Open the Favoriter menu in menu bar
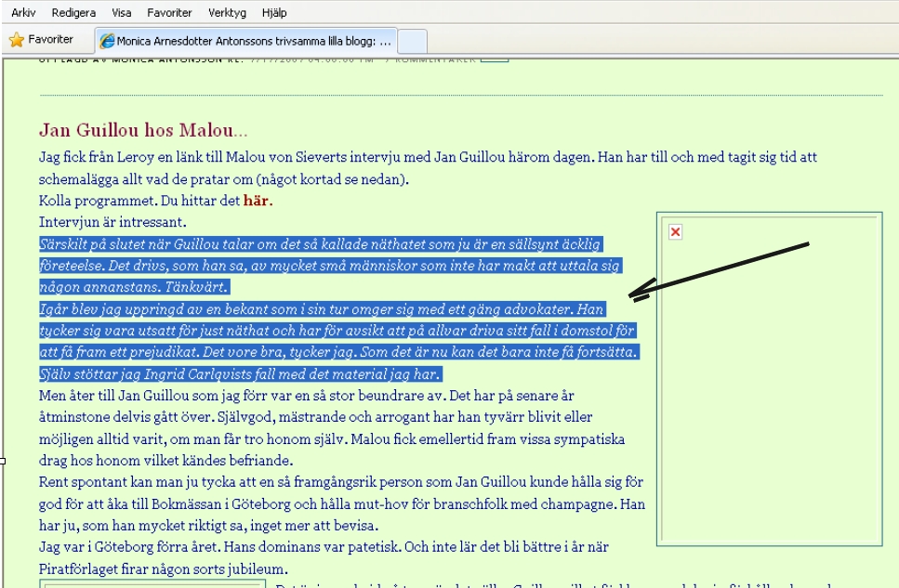Image resolution: width=899 pixels, height=588 pixels. (x=169, y=12)
